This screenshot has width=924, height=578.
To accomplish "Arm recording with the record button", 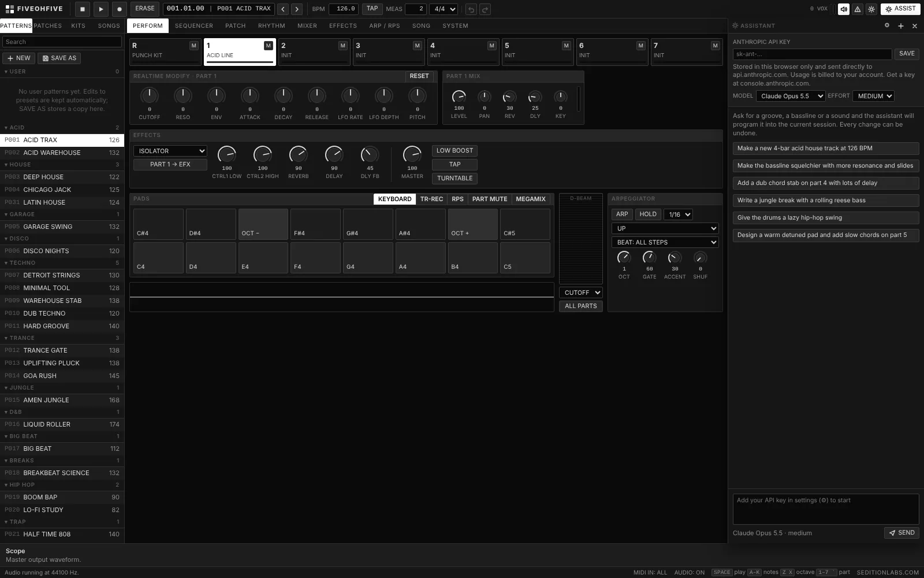I will 119,9.
